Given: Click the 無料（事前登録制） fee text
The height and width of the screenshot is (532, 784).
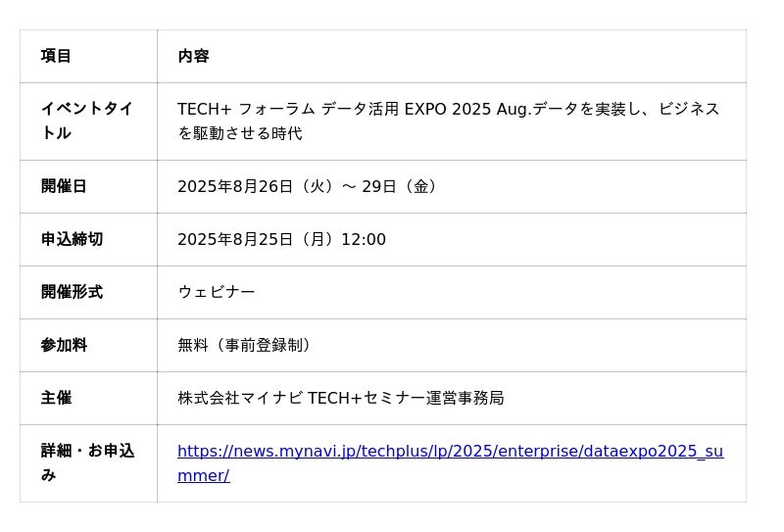Looking at the screenshot, I should 244,345.
